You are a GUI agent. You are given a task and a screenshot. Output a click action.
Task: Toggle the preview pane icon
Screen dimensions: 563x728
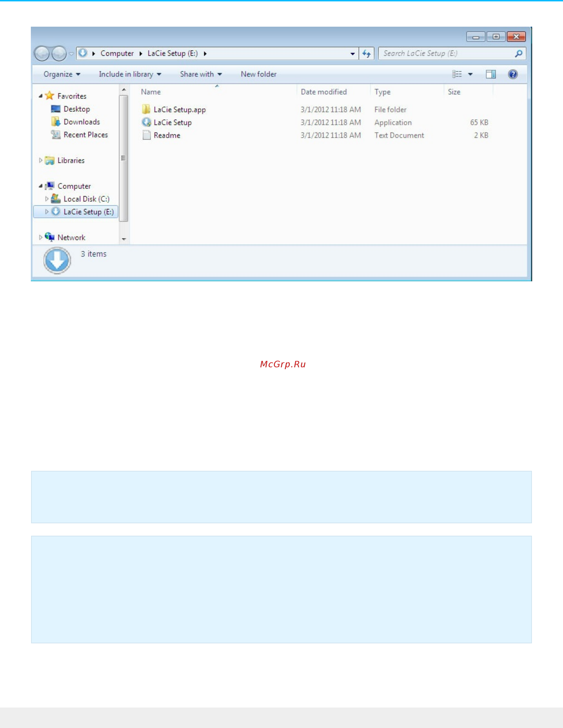point(491,74)
